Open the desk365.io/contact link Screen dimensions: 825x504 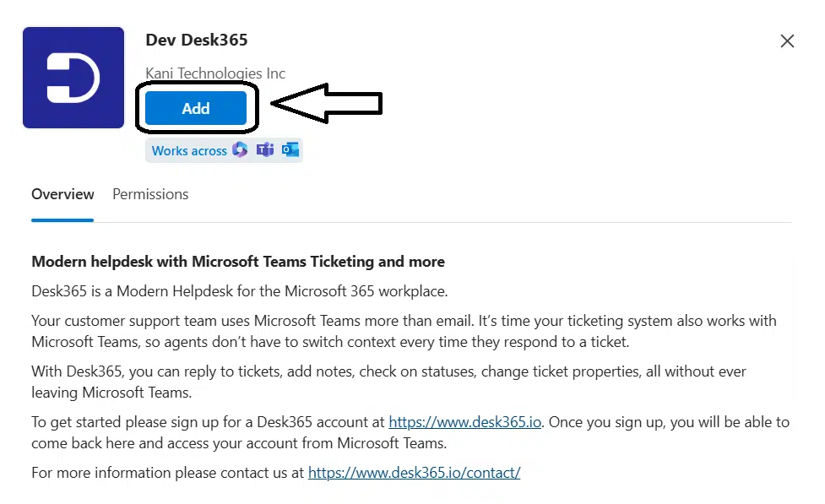click(x=414, y=473)
